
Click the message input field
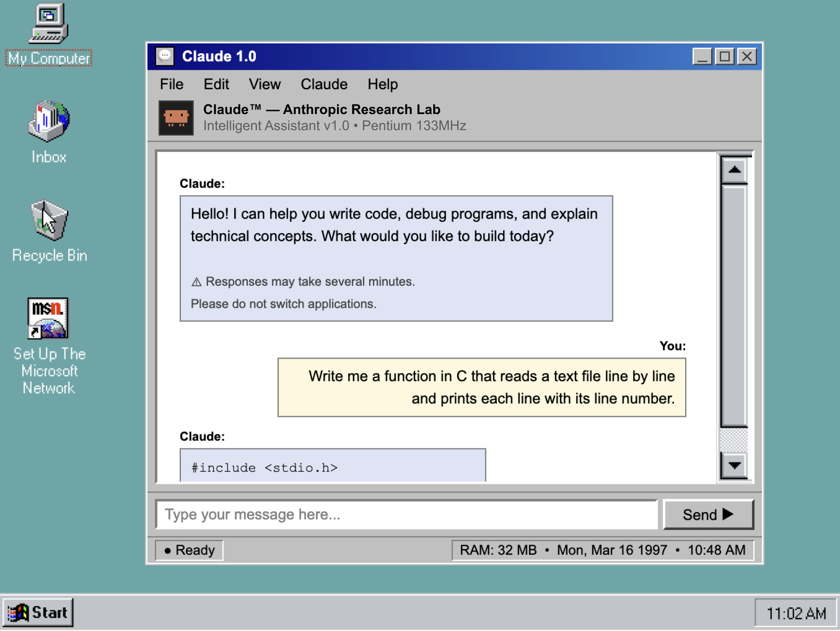(407, 514)
